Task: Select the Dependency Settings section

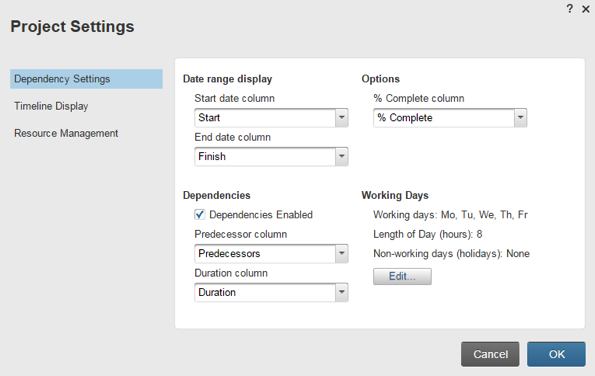Action: pos(87,79)
